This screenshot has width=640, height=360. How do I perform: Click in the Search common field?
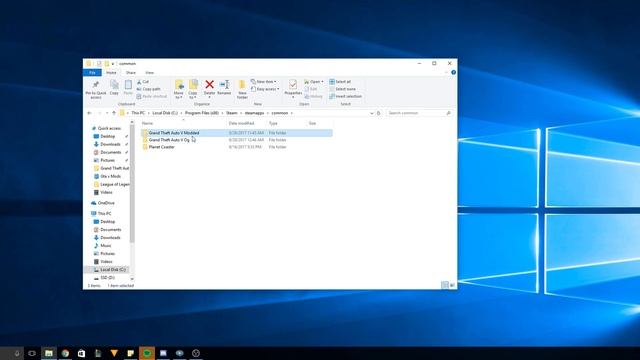[419, 113]
